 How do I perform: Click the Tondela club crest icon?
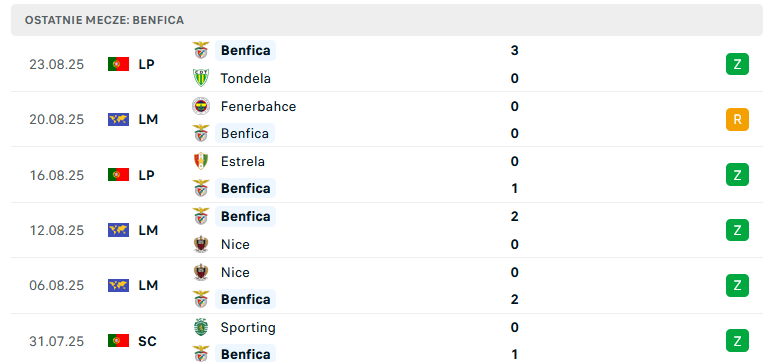coord(201,78)
